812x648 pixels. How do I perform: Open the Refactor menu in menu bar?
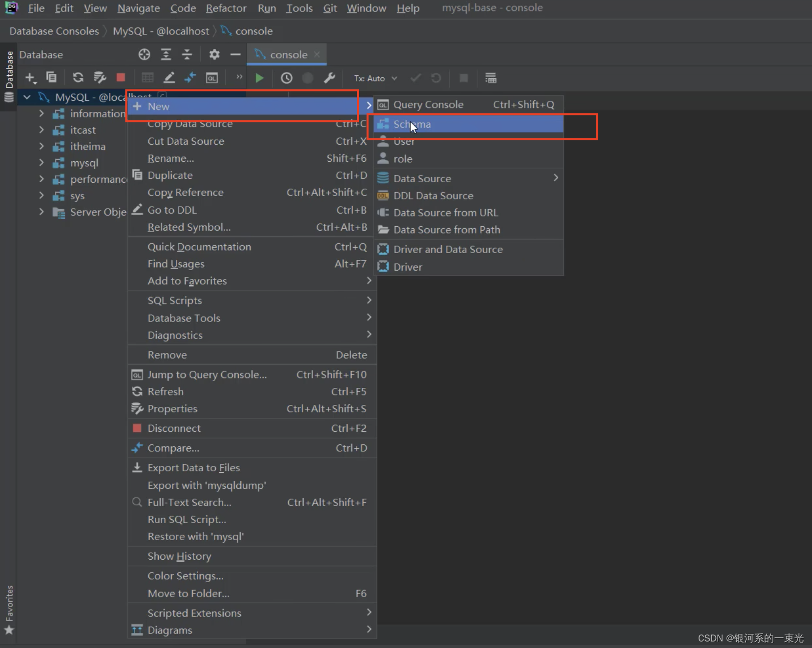tap(226, 8)
